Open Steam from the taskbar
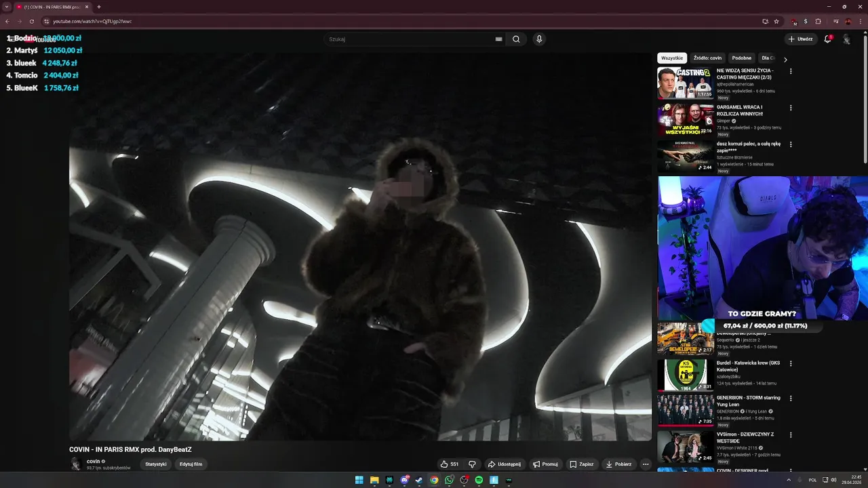Screen dimensions: 868x488 [x=419, y=480]
